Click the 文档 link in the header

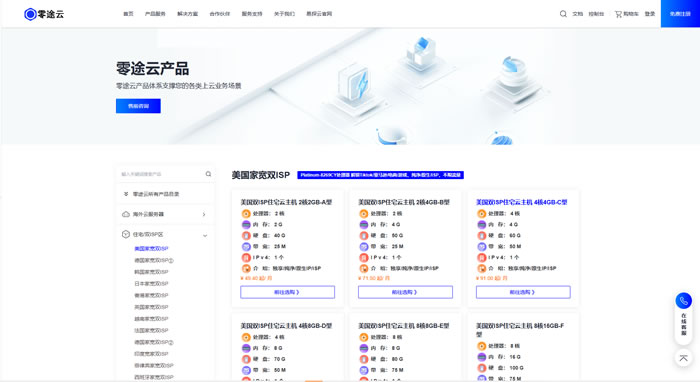tap(578, 14)
